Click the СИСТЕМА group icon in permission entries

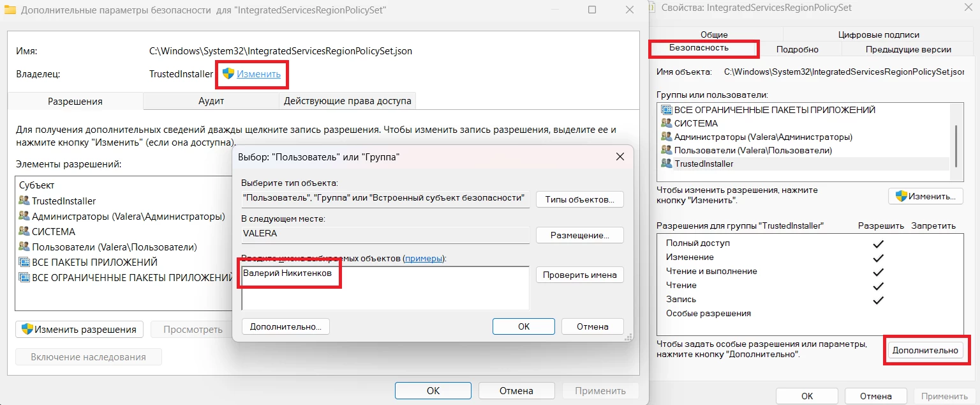[x=24, y=232]
